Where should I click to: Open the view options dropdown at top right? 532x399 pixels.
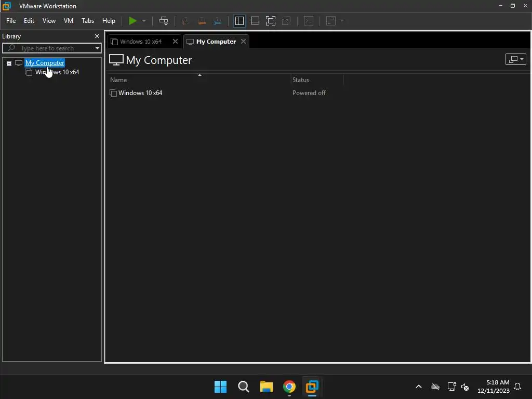coord(516,59)
